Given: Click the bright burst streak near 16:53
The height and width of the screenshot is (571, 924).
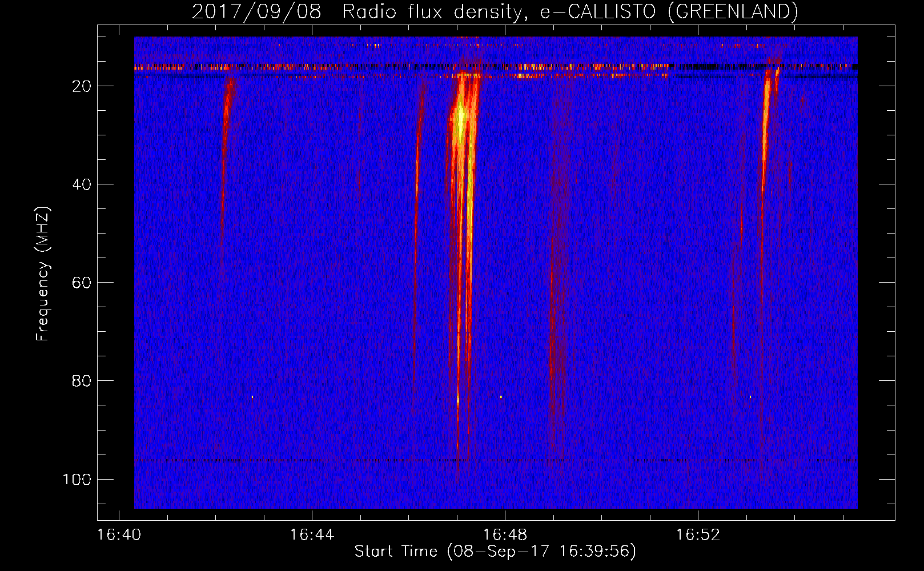Looking at the screenshot, I should pos(765,131).
